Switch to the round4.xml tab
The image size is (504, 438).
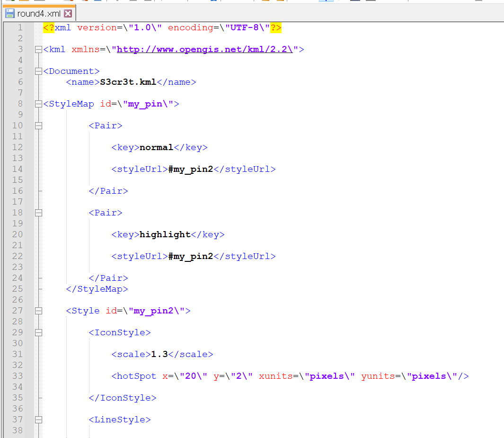click(x=39, y=14)
